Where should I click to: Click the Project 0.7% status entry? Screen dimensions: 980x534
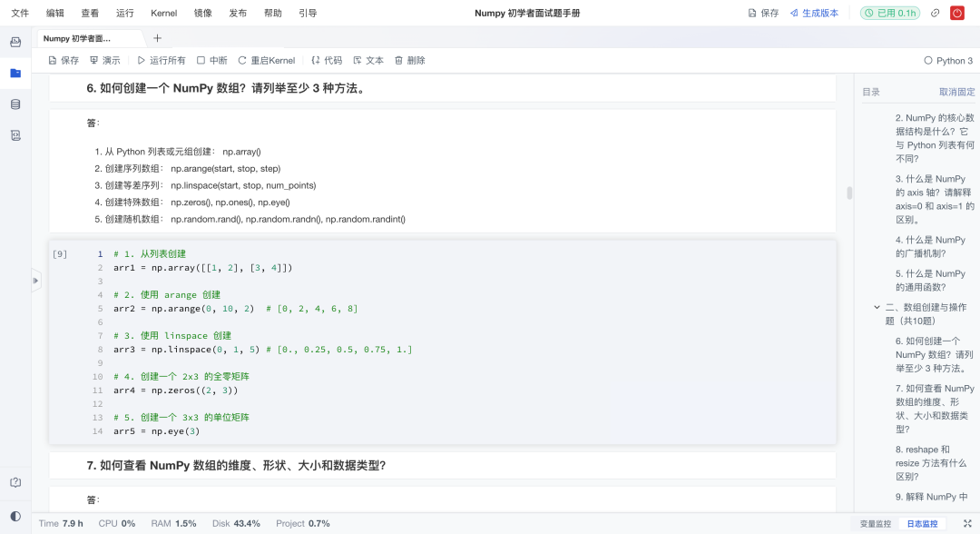click(302, 523)
